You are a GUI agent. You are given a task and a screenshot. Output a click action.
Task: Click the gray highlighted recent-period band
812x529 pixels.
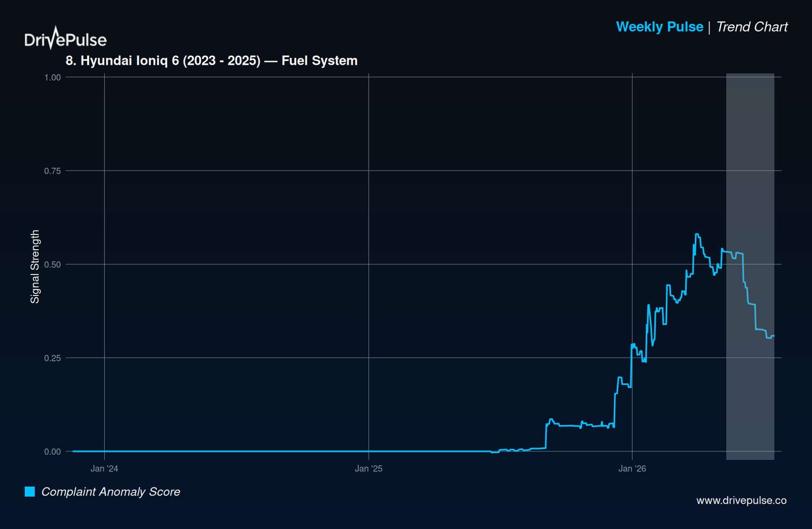[750, 266]
